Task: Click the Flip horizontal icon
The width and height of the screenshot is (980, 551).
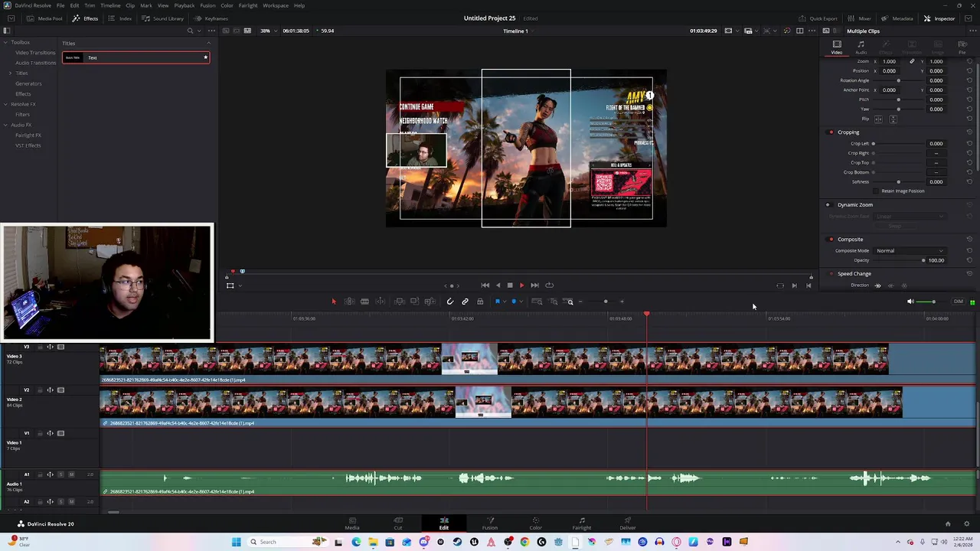Action: tap(878, 119)
